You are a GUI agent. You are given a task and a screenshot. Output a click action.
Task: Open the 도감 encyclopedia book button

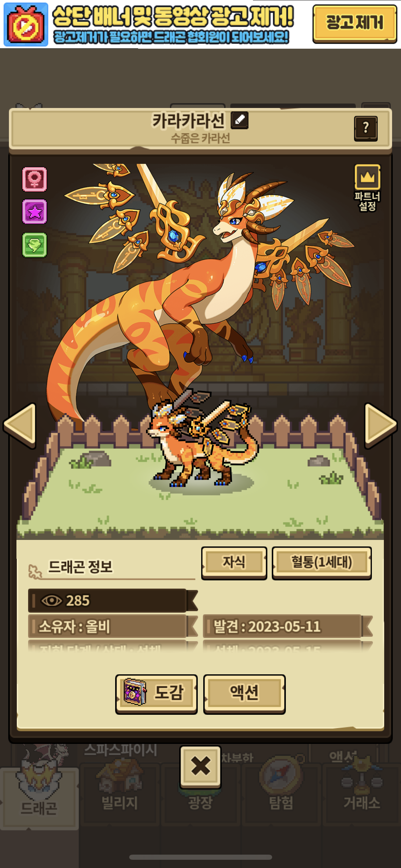coord(156,694)
